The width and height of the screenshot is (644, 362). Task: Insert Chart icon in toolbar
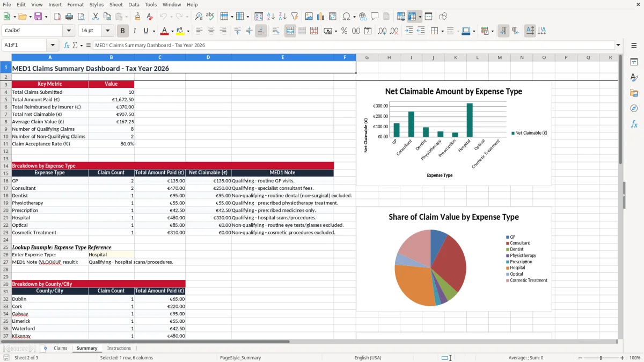click(321, 17)
